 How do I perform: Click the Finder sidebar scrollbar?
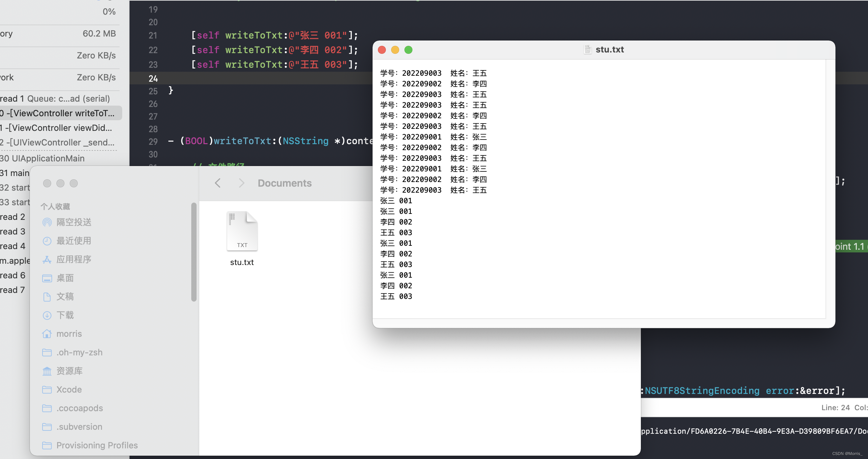click(x=194, y=252)
